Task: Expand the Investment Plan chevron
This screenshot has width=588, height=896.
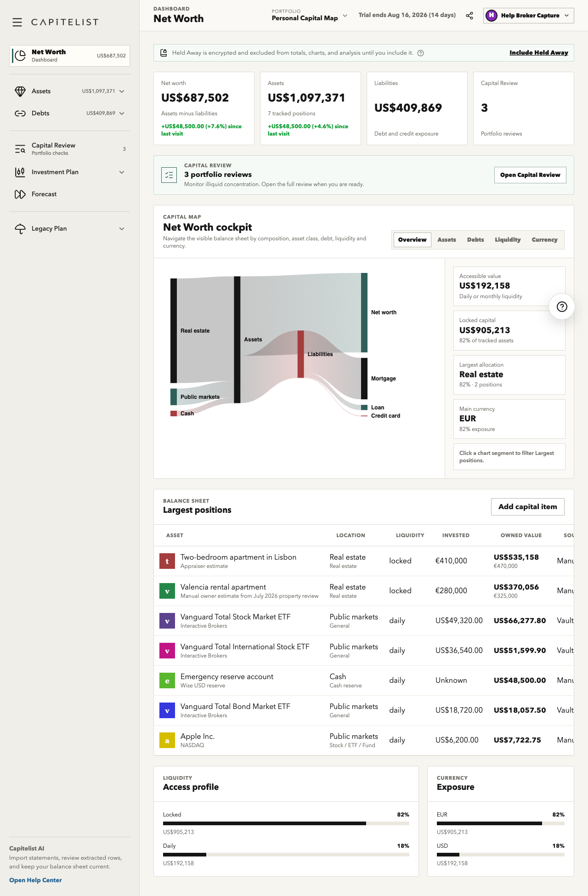Action: click(122, 172)
